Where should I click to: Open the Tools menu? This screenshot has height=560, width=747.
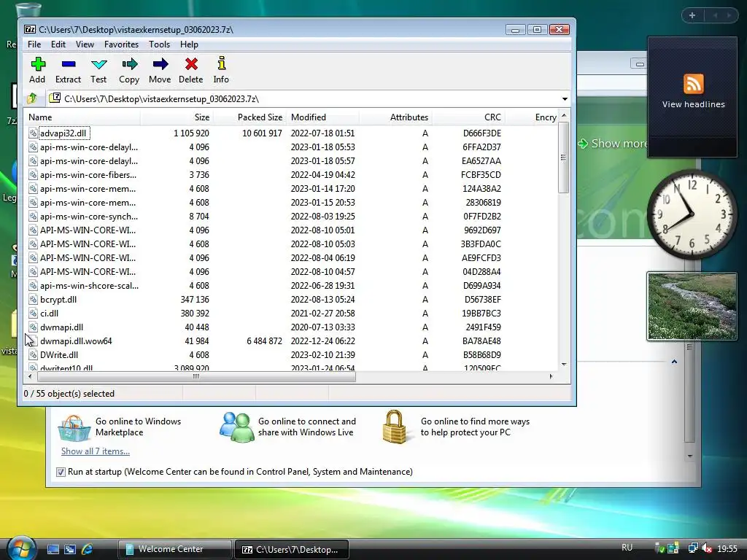click(159, 44)
